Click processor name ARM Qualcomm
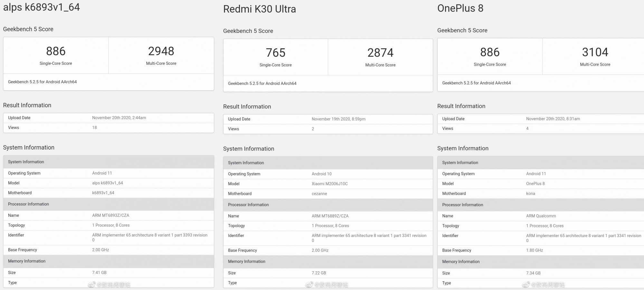 541,216
